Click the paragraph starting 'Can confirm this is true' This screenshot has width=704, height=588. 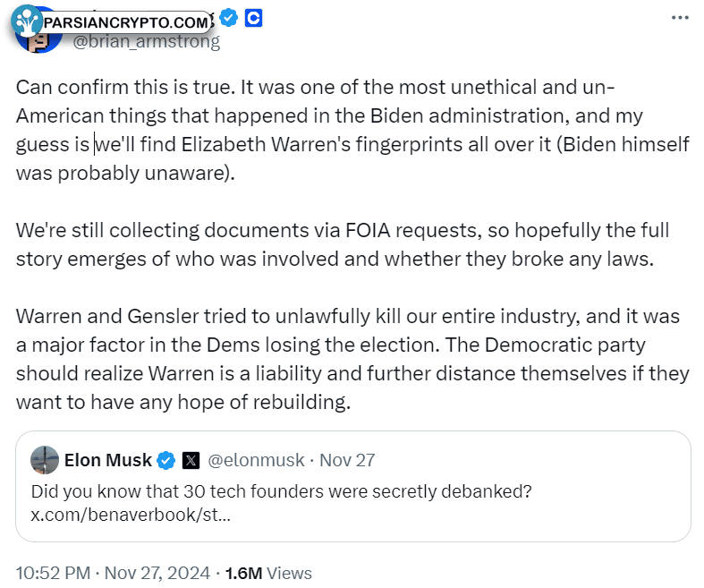click(x=352, y=131)
